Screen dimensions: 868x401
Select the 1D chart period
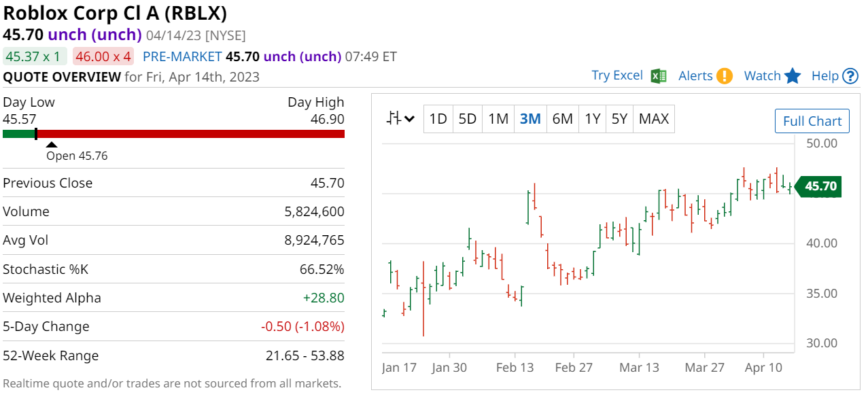coord(438,119)
